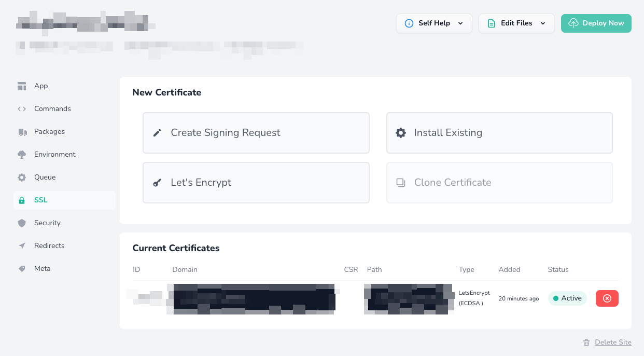This screenshot has width=644, height=356.
Task: Click the Environment tree icon
Action: (x=22, y=155)
